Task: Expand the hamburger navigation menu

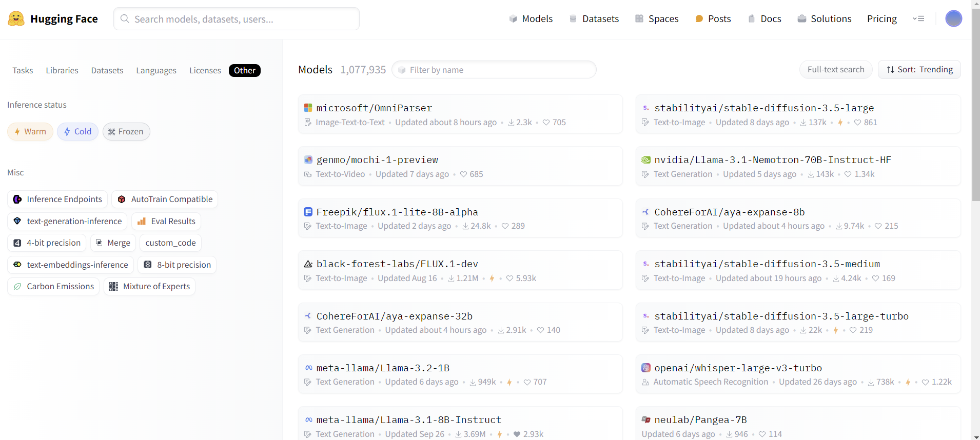Action: click(918, 19)
